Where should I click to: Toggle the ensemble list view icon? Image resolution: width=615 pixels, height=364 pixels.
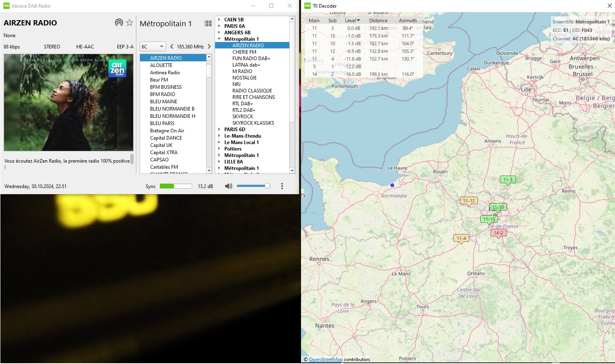208,23
